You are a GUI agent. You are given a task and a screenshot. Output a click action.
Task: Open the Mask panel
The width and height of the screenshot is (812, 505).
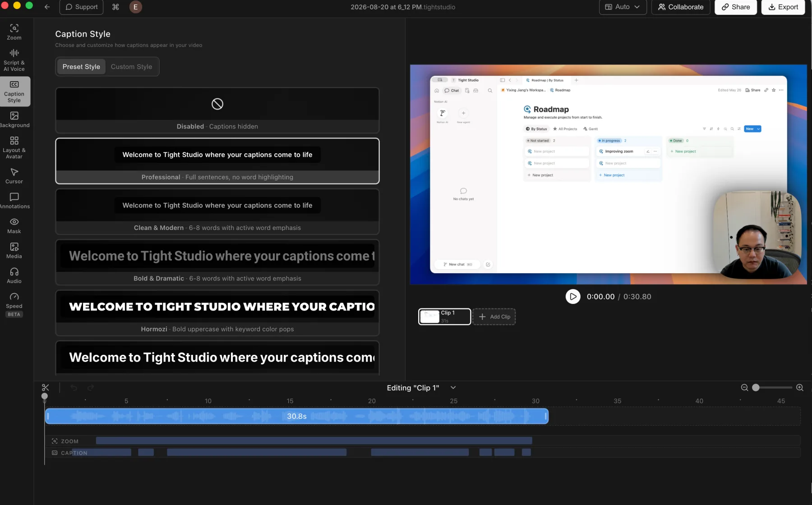tap(14, 226)
